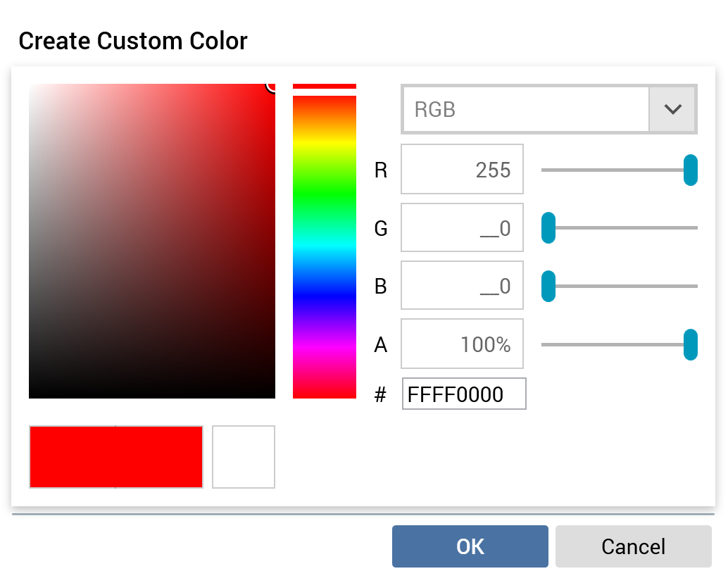728x583 pixels.
Task: Click the red current color preview swatch
Action: [x=116, y=457]
